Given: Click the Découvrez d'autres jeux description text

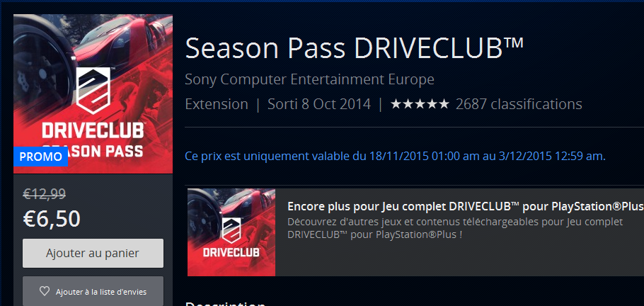Looking at the screenshot, I should click(455, 228).
